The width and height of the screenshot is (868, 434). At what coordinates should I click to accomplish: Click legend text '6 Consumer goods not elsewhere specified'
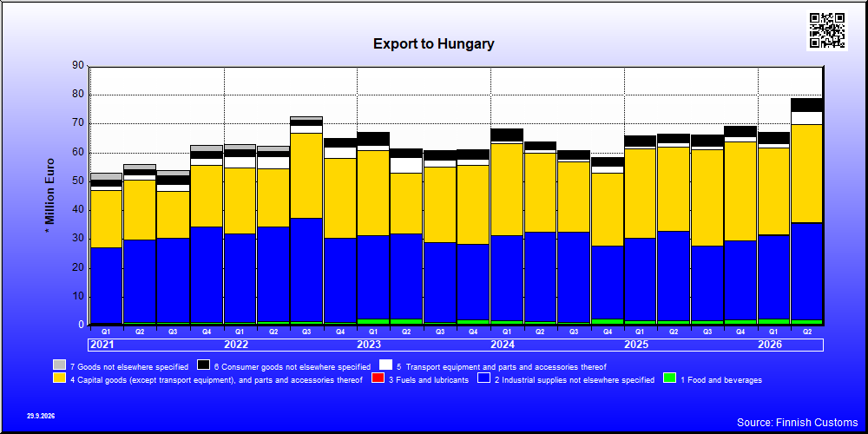click(x=292, y=366)
